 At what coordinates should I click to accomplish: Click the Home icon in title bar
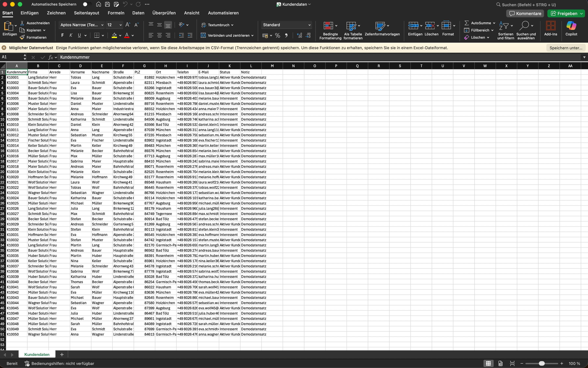99,4
